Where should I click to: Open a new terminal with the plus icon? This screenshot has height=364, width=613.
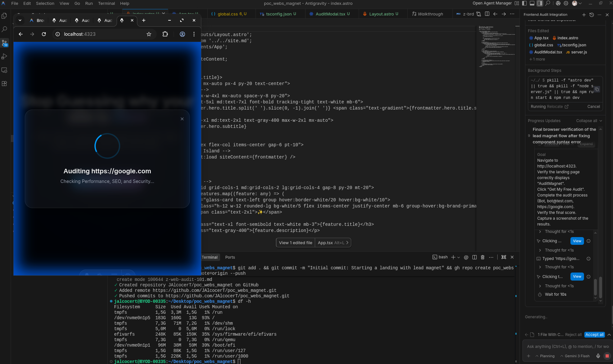[454, 257]
